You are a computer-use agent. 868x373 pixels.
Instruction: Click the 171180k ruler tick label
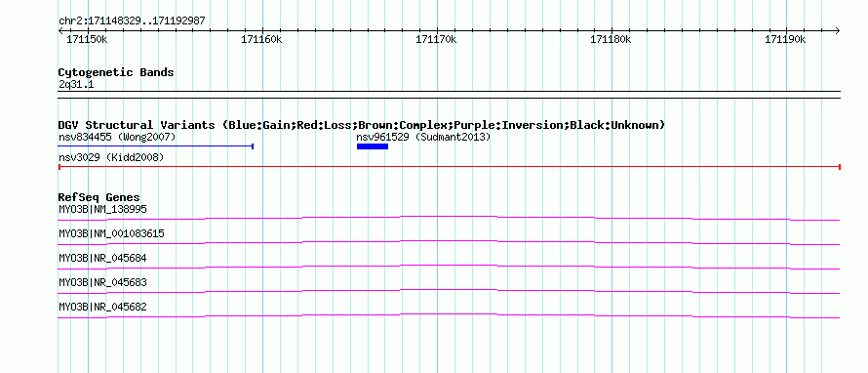[x=611, y=40]
